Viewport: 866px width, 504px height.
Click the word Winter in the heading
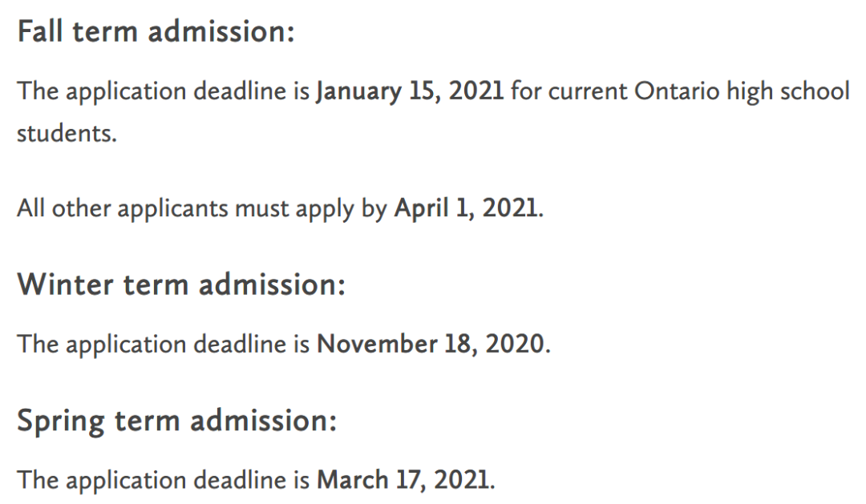tap(65, 284)
